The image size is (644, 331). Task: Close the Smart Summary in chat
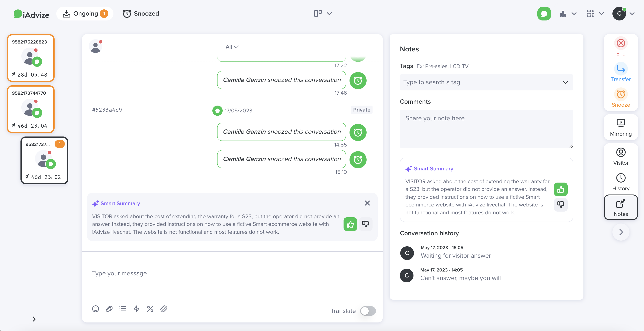367,203
